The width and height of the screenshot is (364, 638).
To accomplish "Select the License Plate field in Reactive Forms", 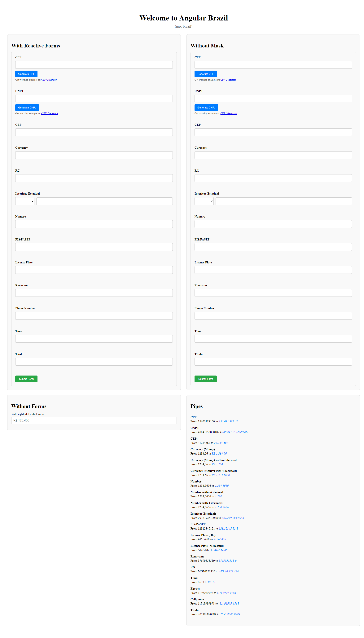I will point(94,270).
